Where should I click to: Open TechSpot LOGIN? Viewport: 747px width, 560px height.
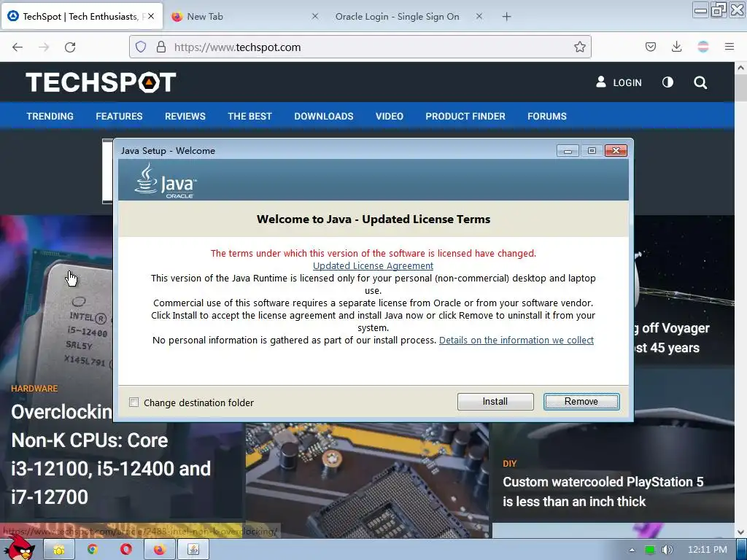point(619,82)
